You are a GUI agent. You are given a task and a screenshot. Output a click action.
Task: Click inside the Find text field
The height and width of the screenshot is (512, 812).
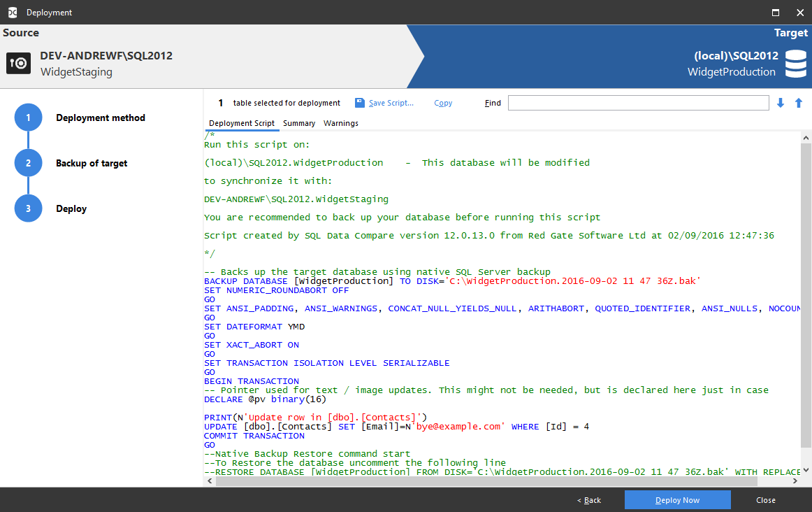point(638,103)
